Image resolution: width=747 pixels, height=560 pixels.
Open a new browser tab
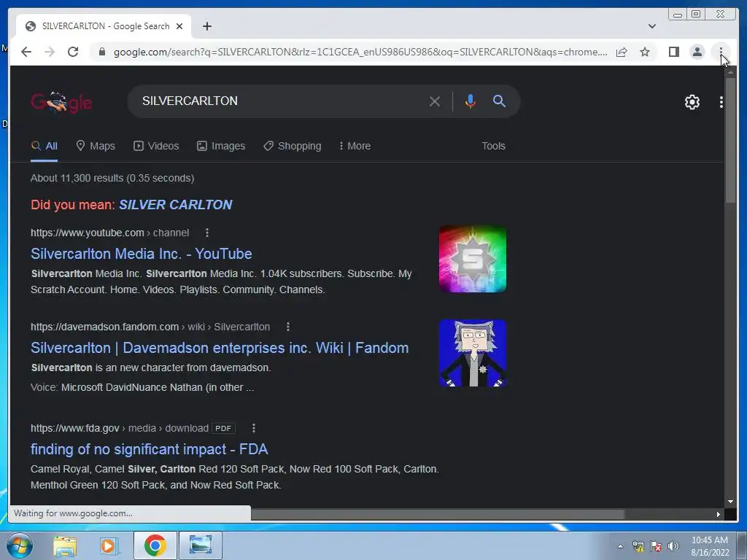coord(206,26)
